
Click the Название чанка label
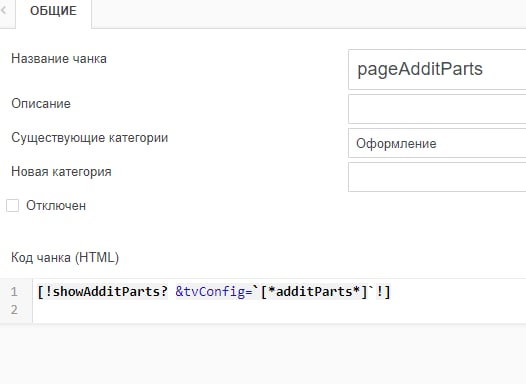tap(59, 59)
